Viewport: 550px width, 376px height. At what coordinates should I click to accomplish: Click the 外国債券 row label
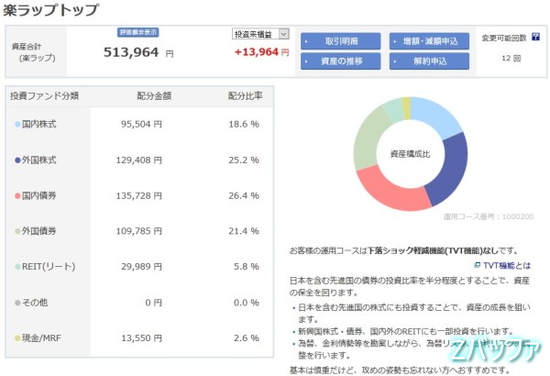[39, 231]
